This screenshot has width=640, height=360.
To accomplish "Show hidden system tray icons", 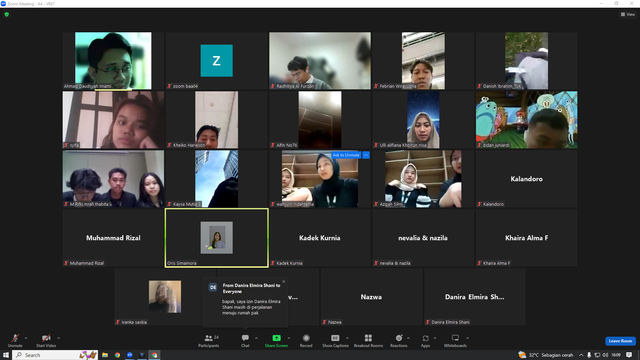I will tap(581, 355).
